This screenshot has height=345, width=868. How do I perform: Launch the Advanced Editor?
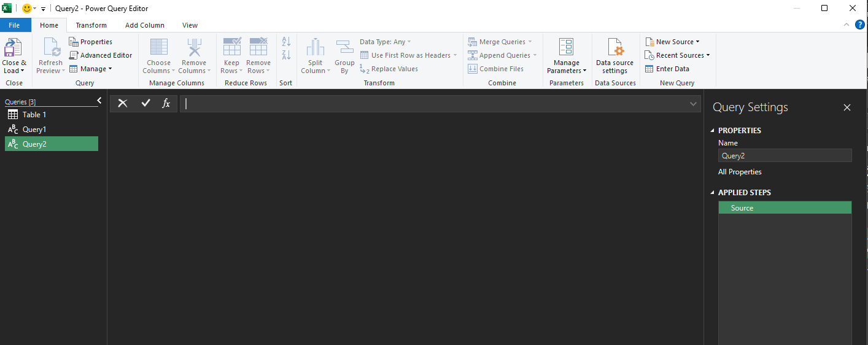coord(101,55)
